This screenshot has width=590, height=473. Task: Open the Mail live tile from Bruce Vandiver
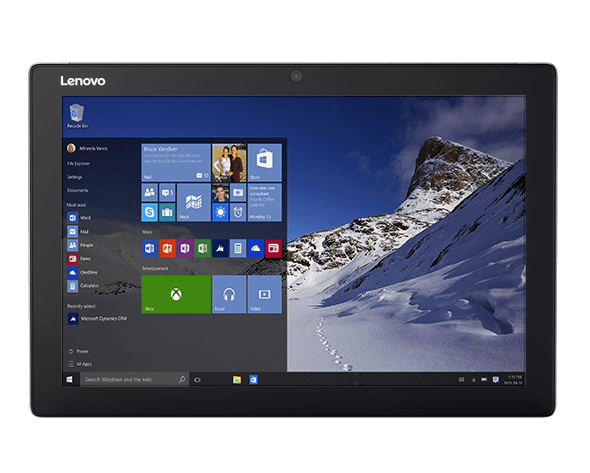pos(176,162)
